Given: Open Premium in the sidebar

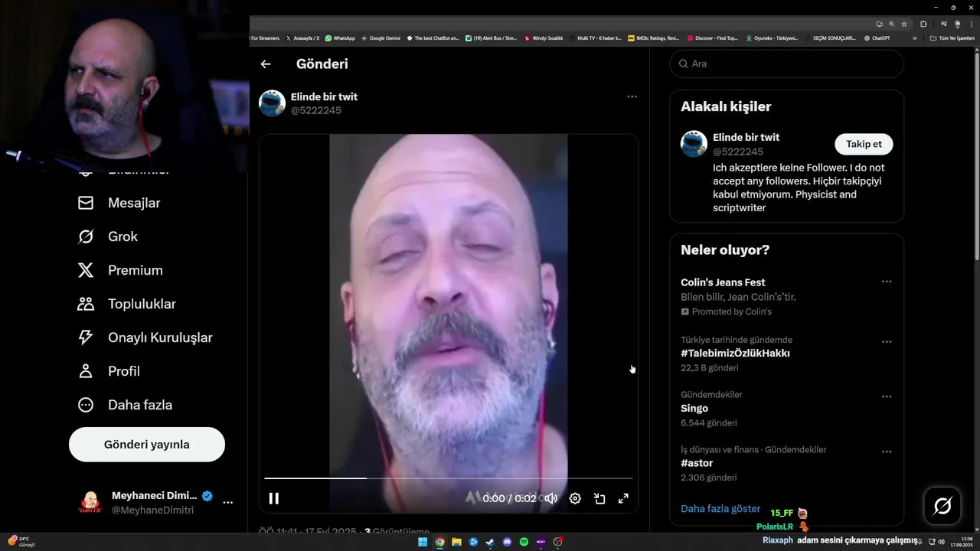Looking at the screenshot, I should tap(120, 270).
